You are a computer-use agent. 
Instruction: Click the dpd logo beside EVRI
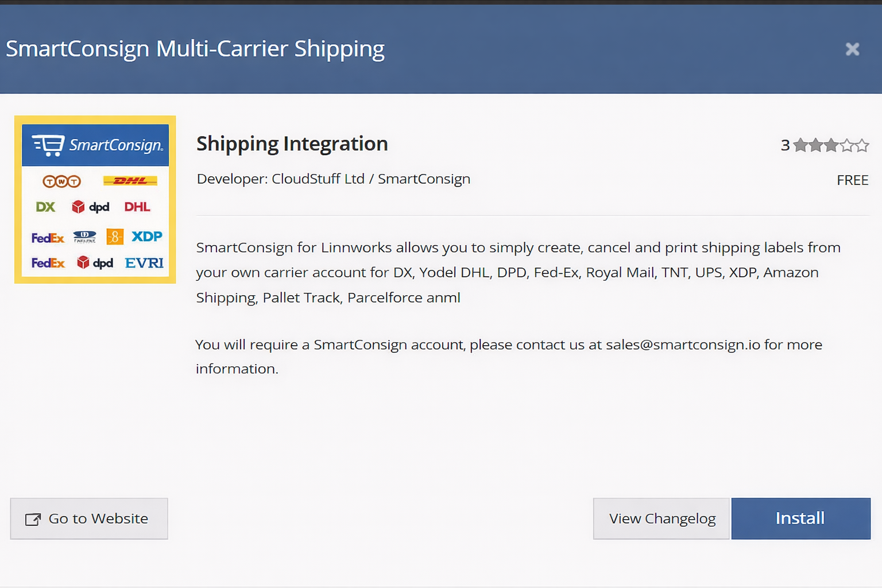[95, 263]
